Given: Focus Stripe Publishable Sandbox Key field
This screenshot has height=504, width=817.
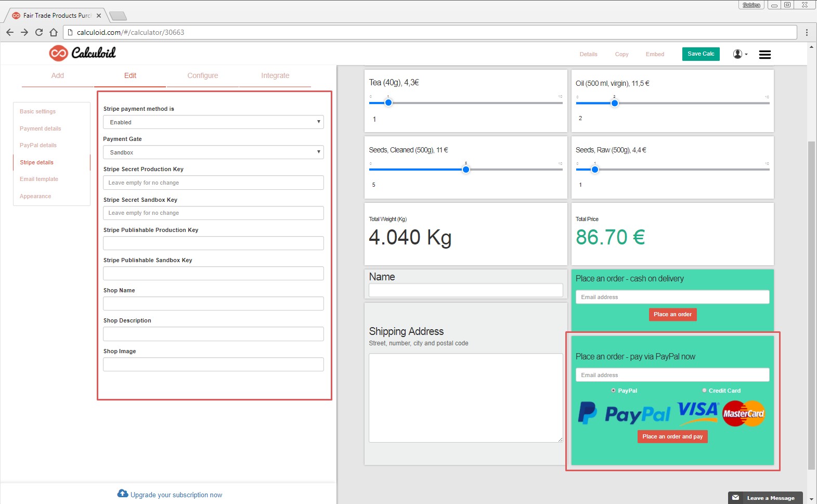Looking at the screenshot, I should (x=213, y=273).
